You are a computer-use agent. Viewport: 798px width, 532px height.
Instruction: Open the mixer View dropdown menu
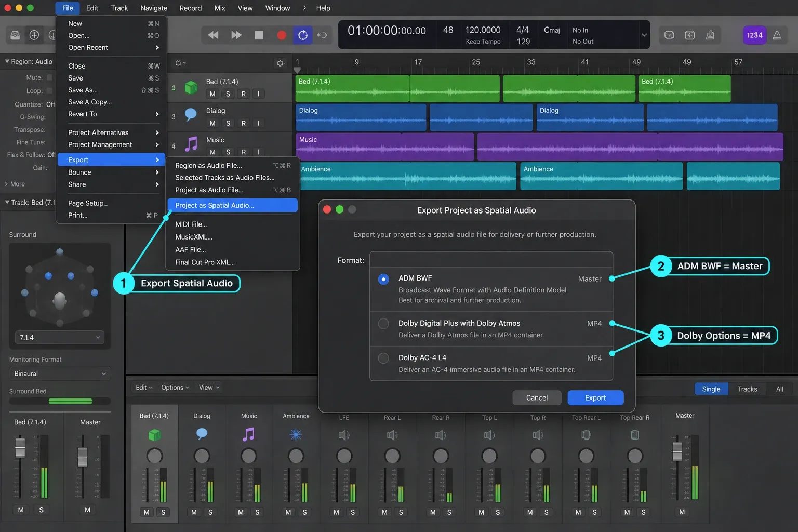point(209,388)
